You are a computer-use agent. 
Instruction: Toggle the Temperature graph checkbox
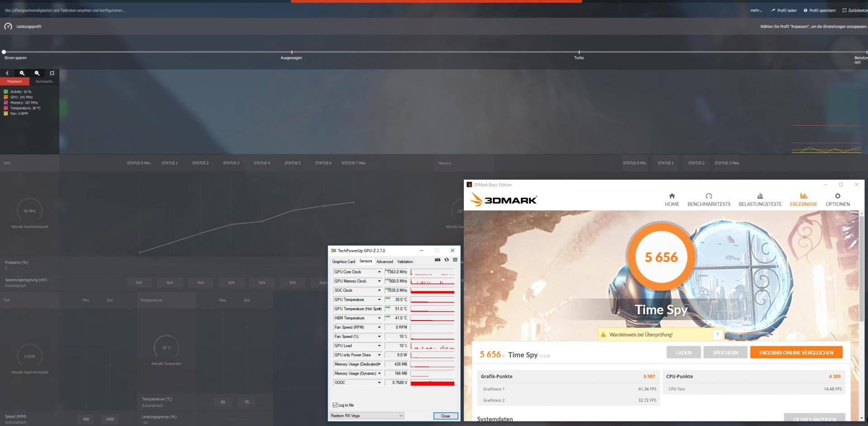(x=6, y=108)
